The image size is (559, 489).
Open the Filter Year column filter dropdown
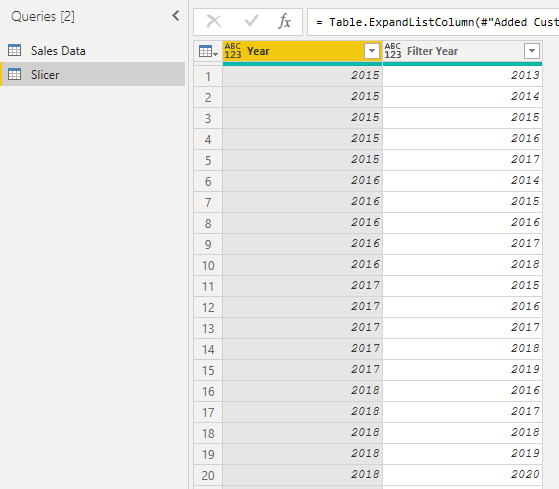532,51
